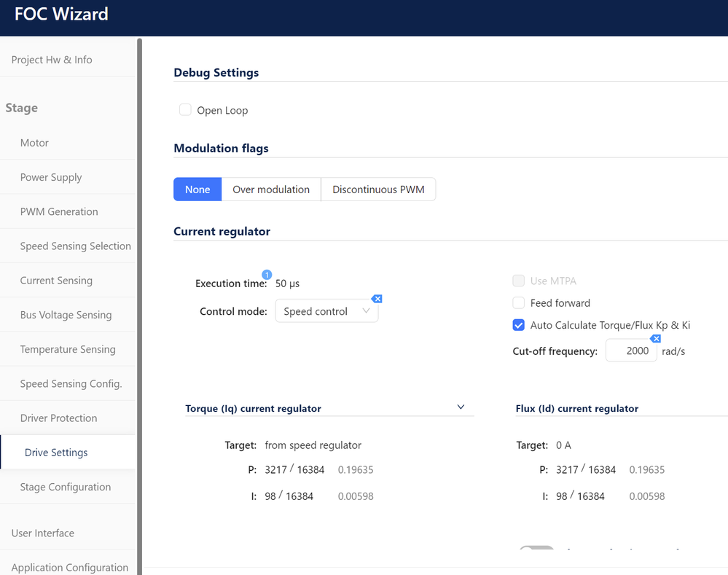Toggle the partially visible switch at the bottom

(x=536, y=549)
